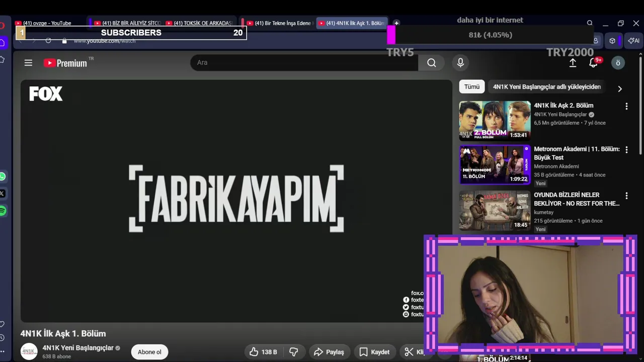The image size is (644, 362).
Task: Click the magnifier search button
Action: 432,63
